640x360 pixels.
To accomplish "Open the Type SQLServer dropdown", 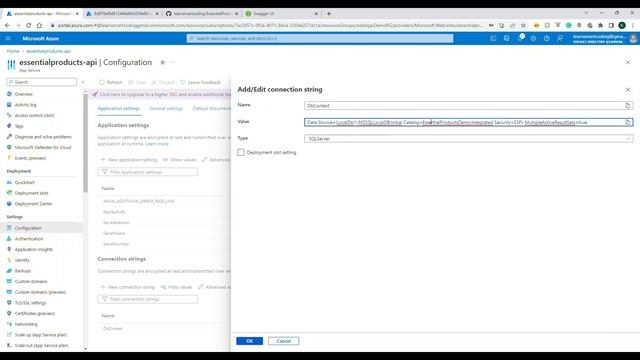I will pyautogui.click(x=469, y=139).
